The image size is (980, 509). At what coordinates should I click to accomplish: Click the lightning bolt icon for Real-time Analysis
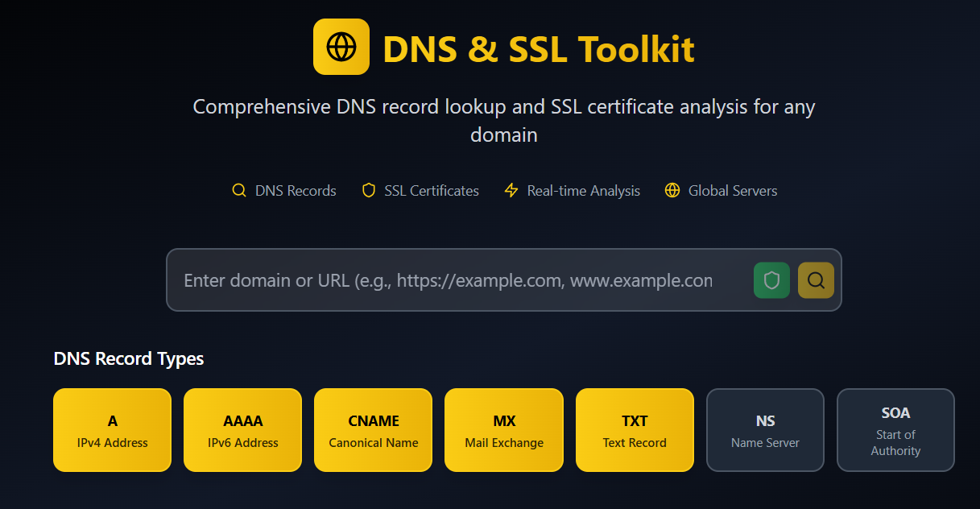click(x=511, y=191)
